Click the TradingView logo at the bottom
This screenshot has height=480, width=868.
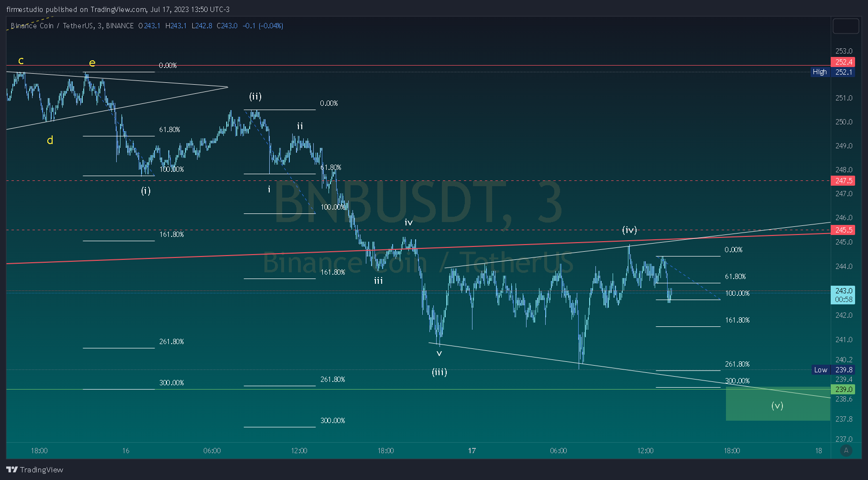(x=34, y=469)
